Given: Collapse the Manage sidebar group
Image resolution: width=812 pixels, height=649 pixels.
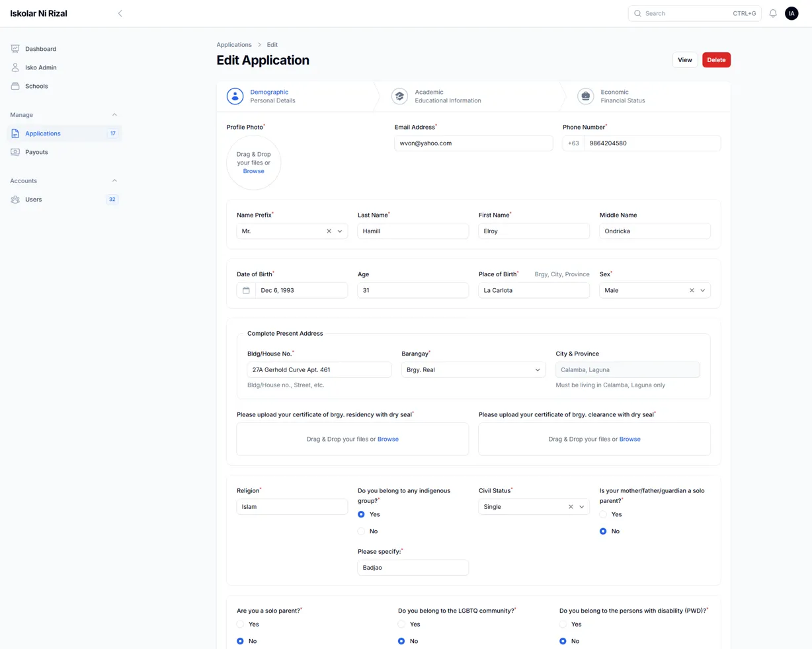Looking at the screenshot, I should pos(114,115).
